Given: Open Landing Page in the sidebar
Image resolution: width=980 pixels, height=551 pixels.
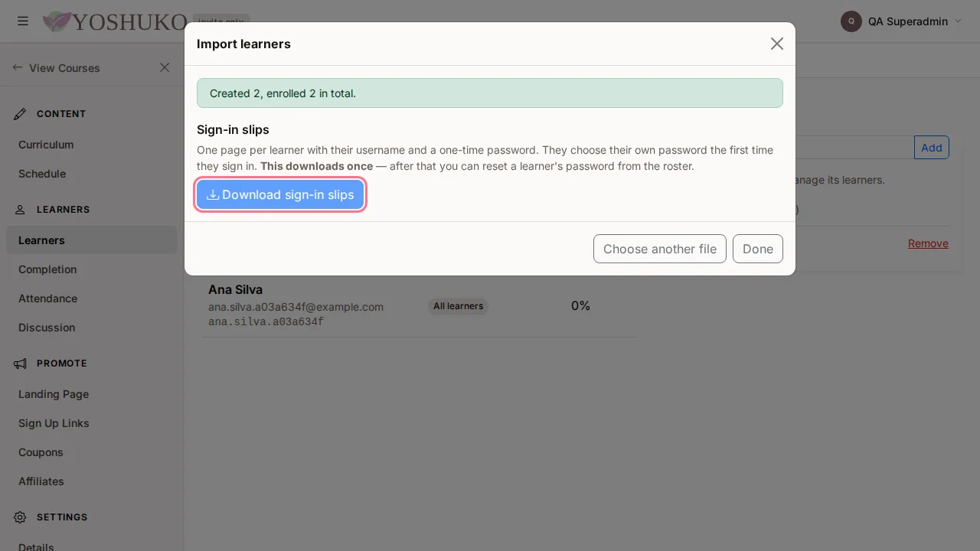Looking at the screenshot, I should [x=92, y=394].
